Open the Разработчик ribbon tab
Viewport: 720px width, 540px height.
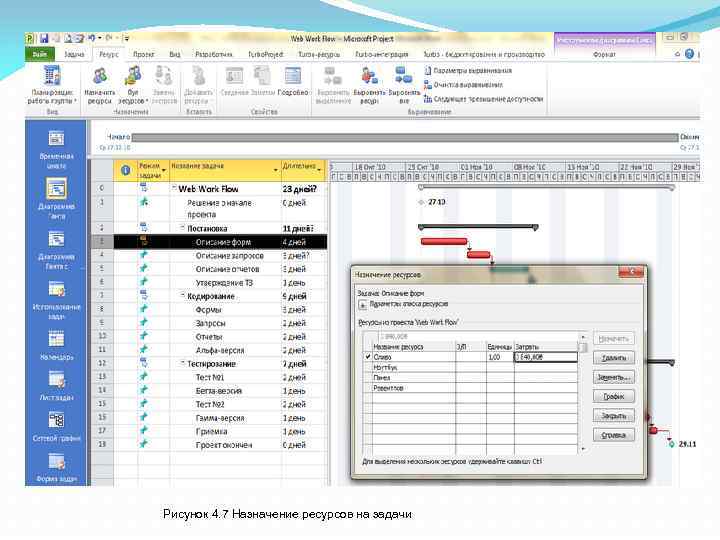pos(214,54)
